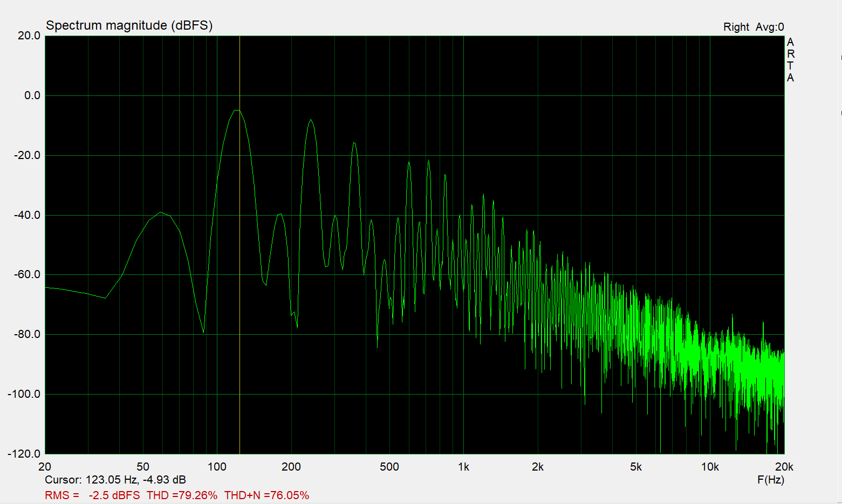Click the -120.0 dB axis label
The image size is (842, 504).
tap(24, 454)
